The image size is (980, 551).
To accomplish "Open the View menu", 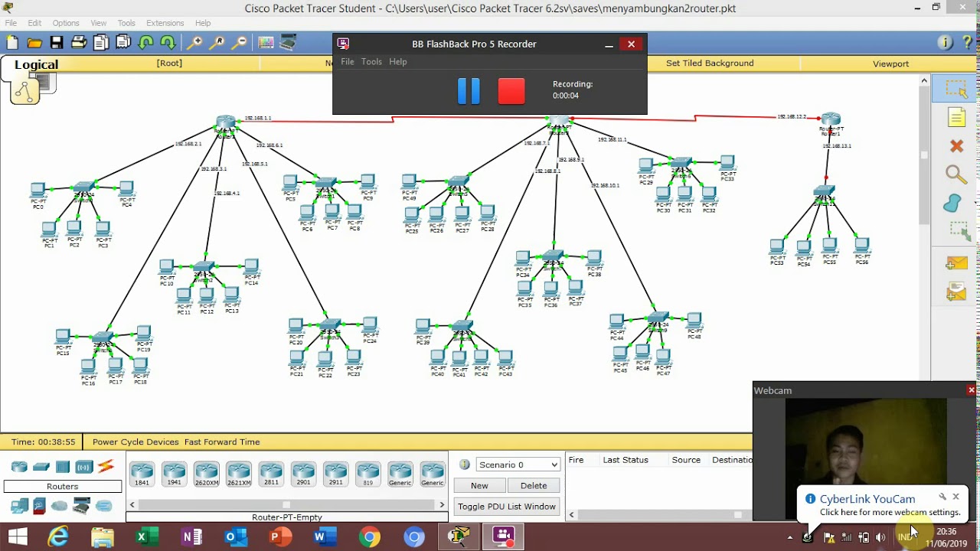I will pyautogui.click(x=99, y=23).
